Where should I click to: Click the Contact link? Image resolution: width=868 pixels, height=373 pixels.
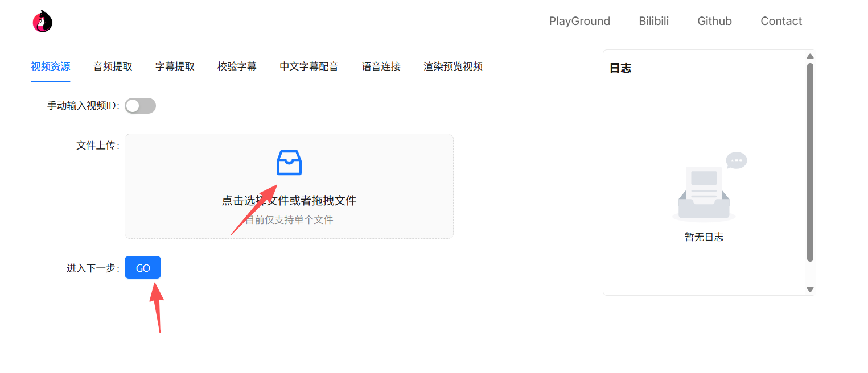tap(781, 21)
